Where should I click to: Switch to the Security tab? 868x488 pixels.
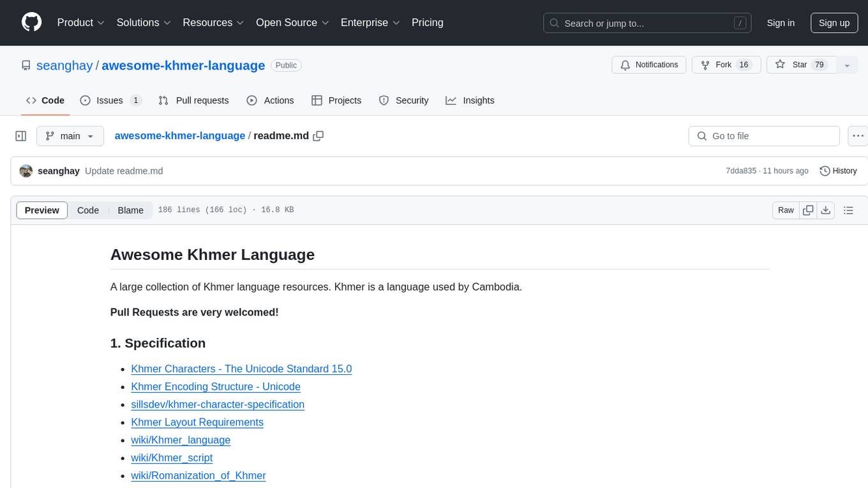404,100
